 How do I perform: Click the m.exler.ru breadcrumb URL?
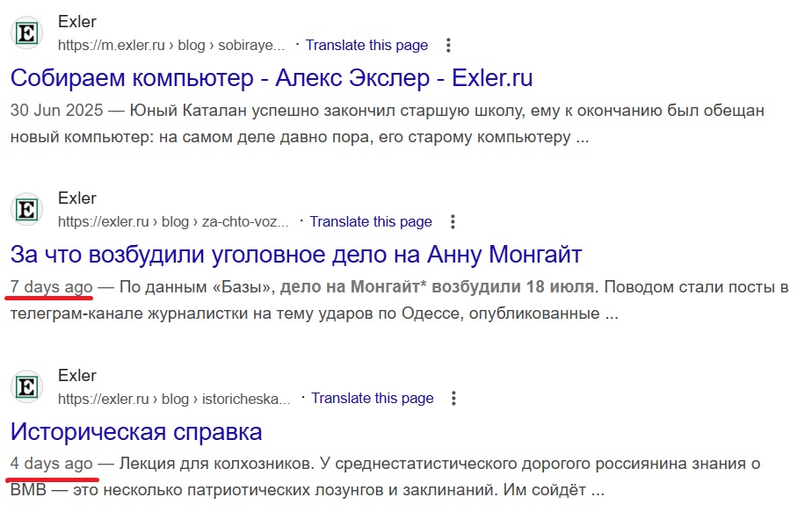(x=171, y=46)
